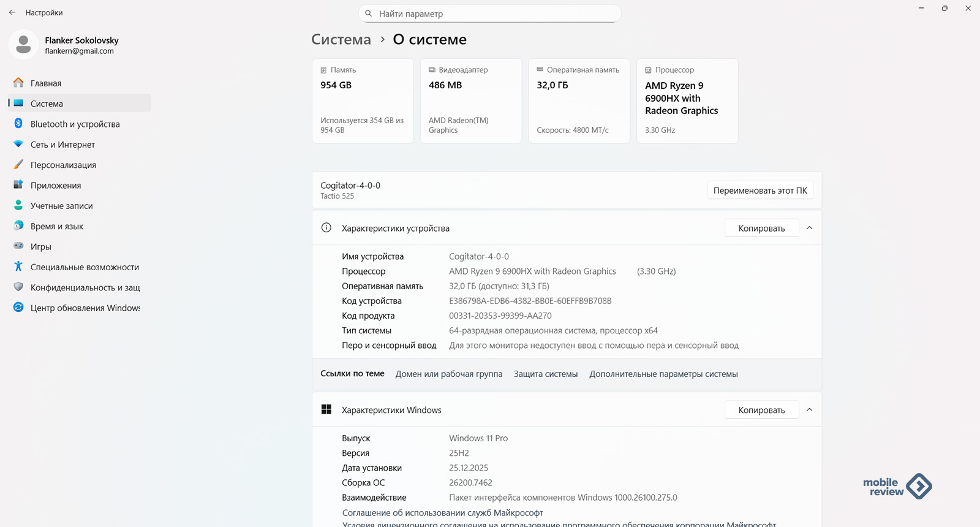Click the Accounts person icon
The height and width of the screenshot is (527, 980).
pos(18,205)
